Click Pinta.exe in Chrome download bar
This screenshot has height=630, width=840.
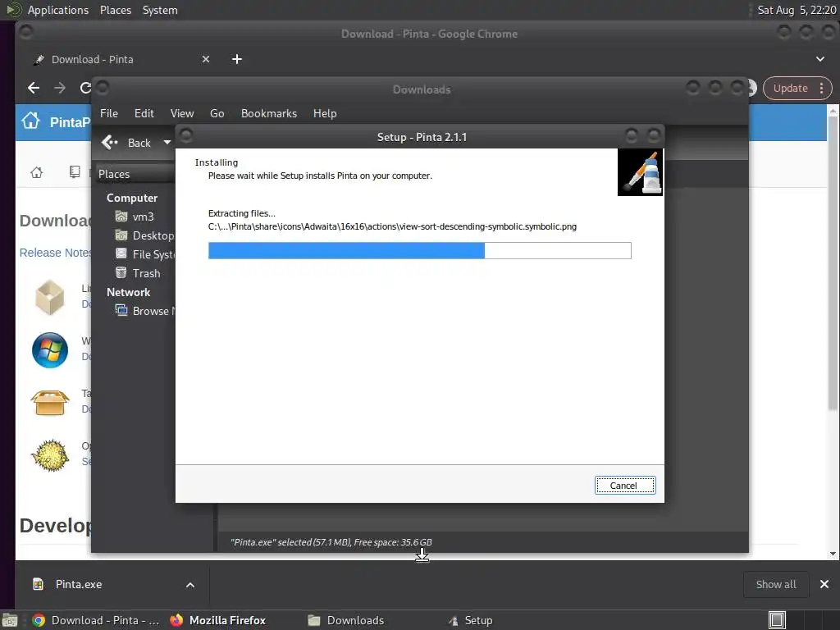click(79, 584)
